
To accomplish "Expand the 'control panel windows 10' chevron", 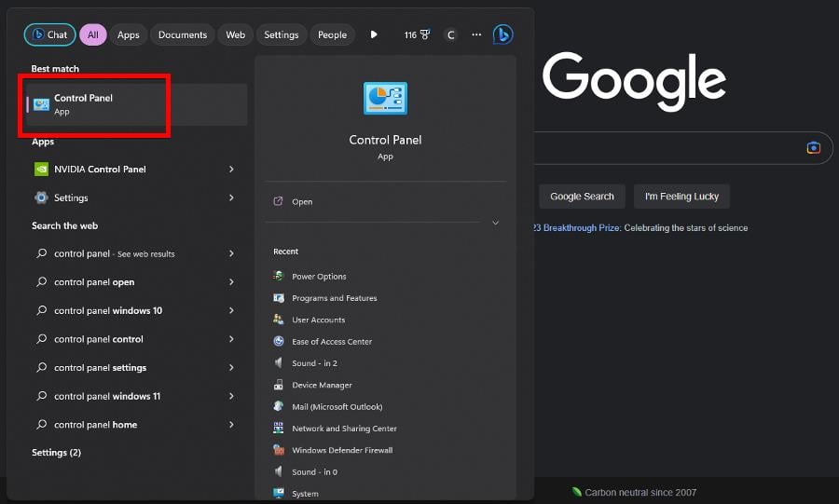I will (x=231, y=310).
